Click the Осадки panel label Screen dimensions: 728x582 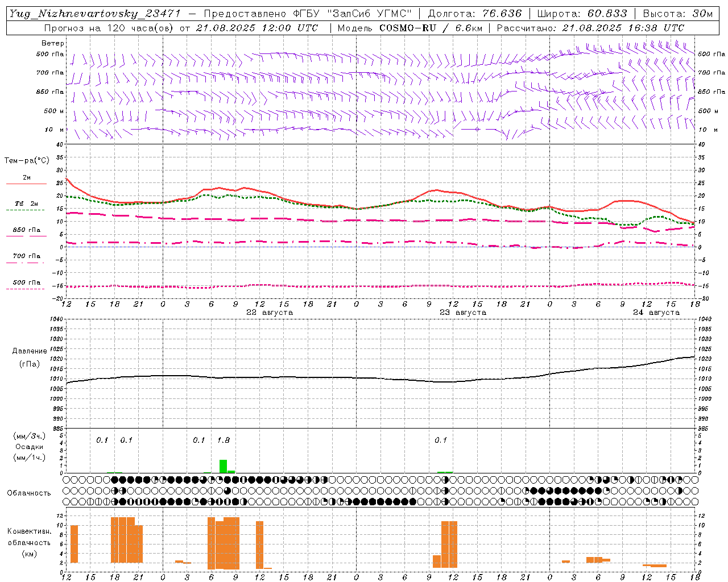pyautogui.click(x=30, y=447)
